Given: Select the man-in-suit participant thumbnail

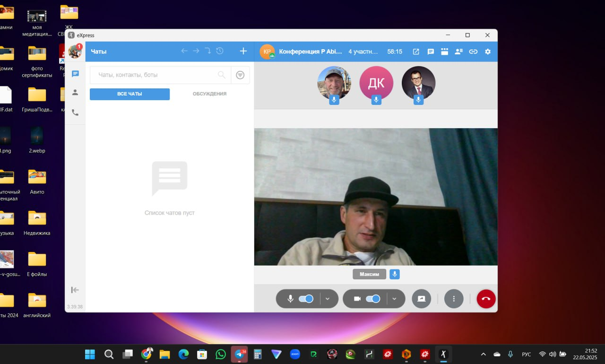Looking at the screenshot, I should click(x=418, y=83).
